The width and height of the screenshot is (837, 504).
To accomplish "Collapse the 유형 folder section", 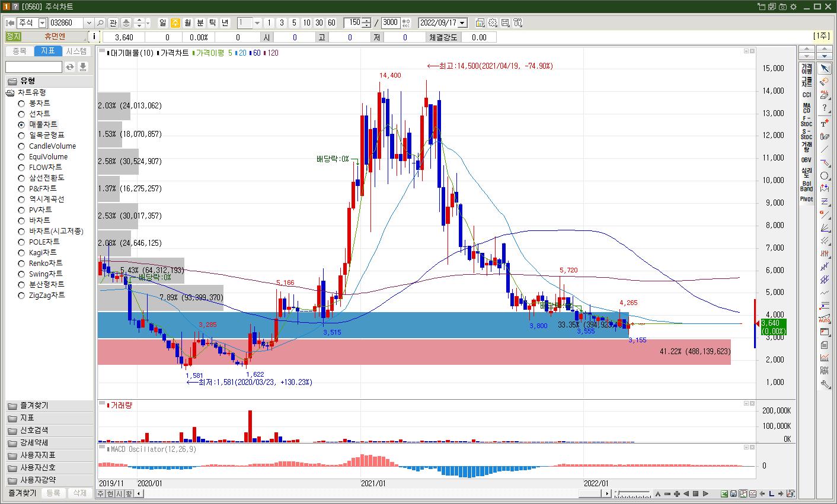I will click(49, 81).
